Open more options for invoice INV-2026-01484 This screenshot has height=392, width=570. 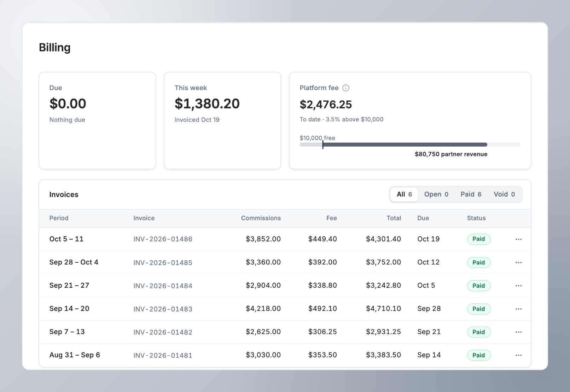tap(518, 286)
